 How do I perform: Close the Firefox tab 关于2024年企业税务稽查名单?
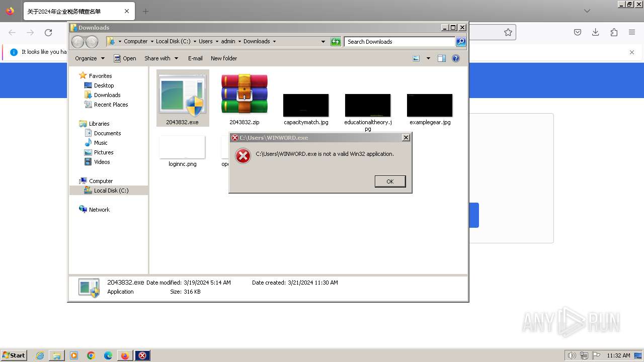[x=127, y=11]
